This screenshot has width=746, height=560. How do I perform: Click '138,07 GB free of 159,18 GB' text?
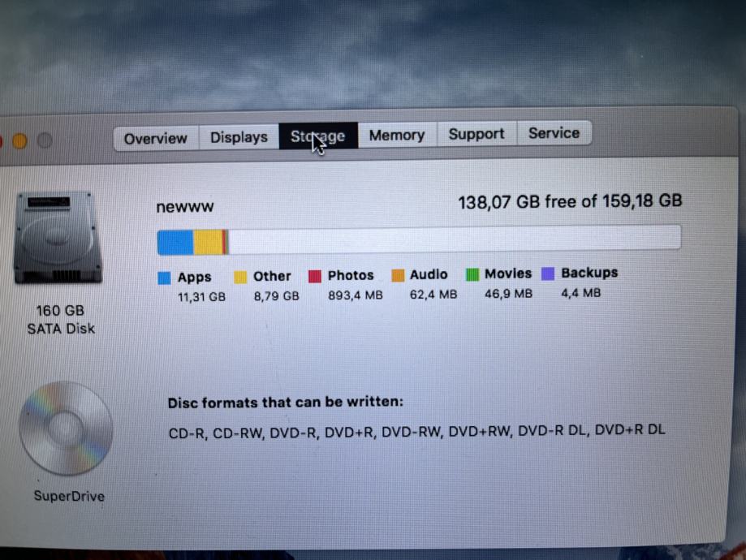coord(570,201)
